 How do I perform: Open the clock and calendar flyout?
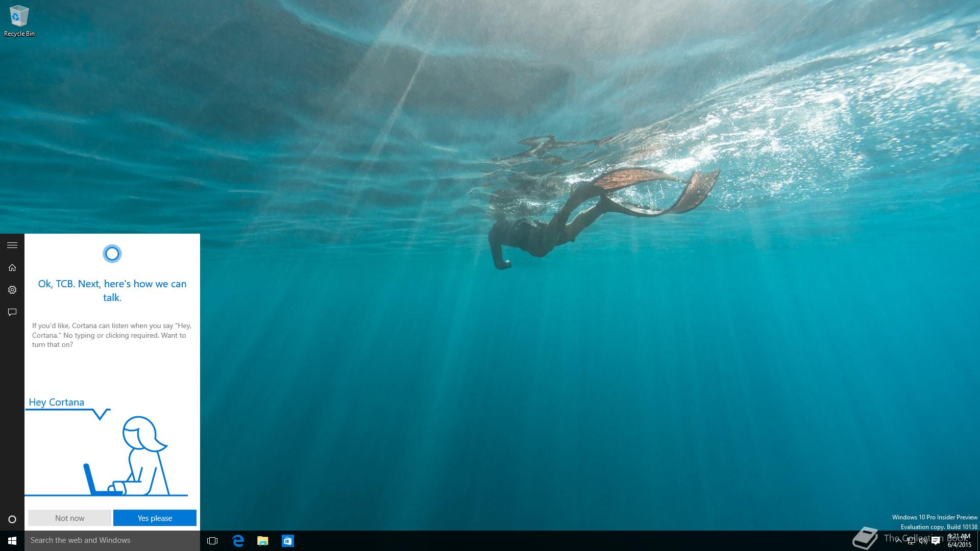tap(960, 540)
